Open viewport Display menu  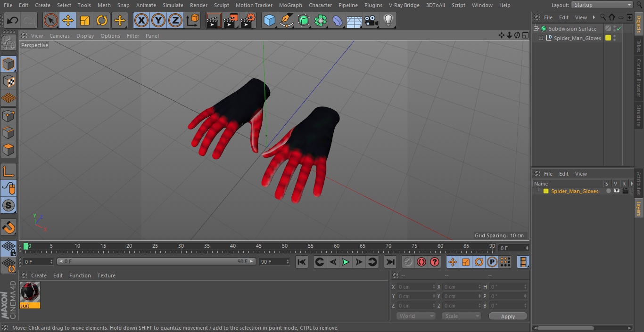click(85, 36)
